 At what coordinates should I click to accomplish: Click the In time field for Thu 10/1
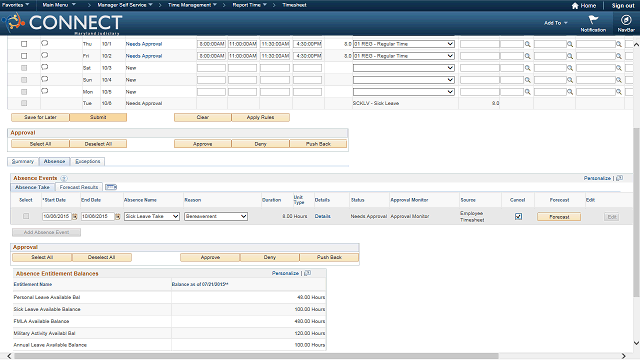[x=211, y=44]
